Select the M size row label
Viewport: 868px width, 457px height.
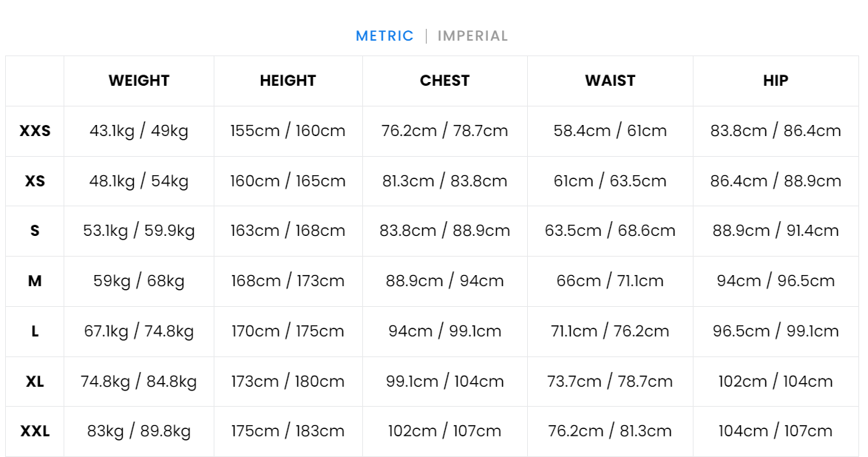[x=35, y=281]
